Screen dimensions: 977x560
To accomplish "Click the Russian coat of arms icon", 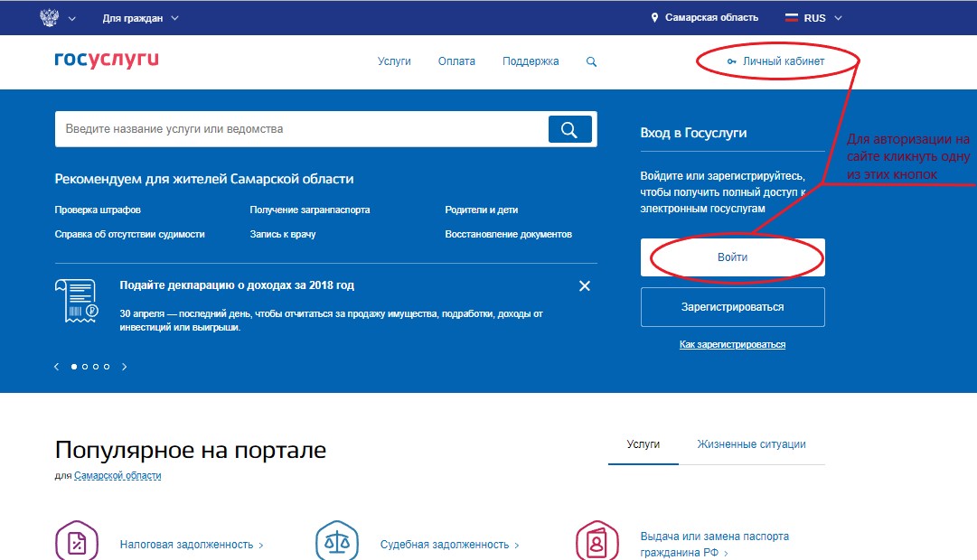I will pos(49,17).
